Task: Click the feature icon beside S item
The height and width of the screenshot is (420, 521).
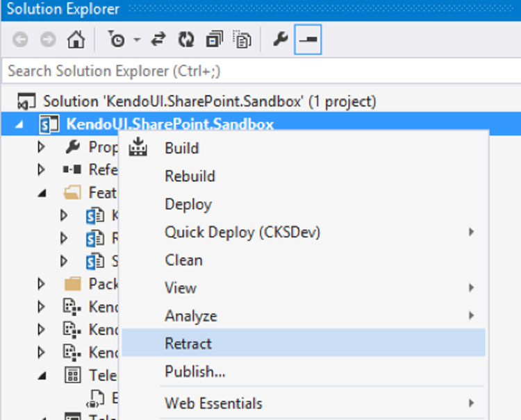Action: click(x=95, y=261)
